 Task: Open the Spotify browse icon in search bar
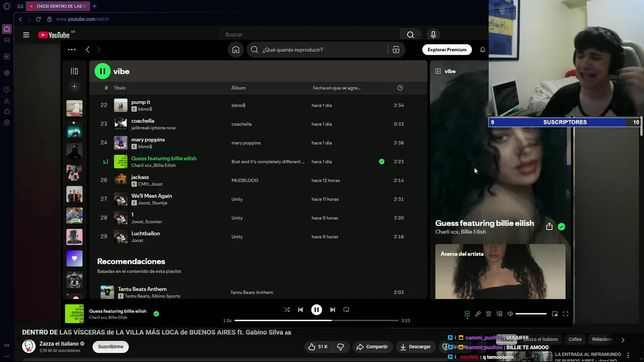(396, 49)
